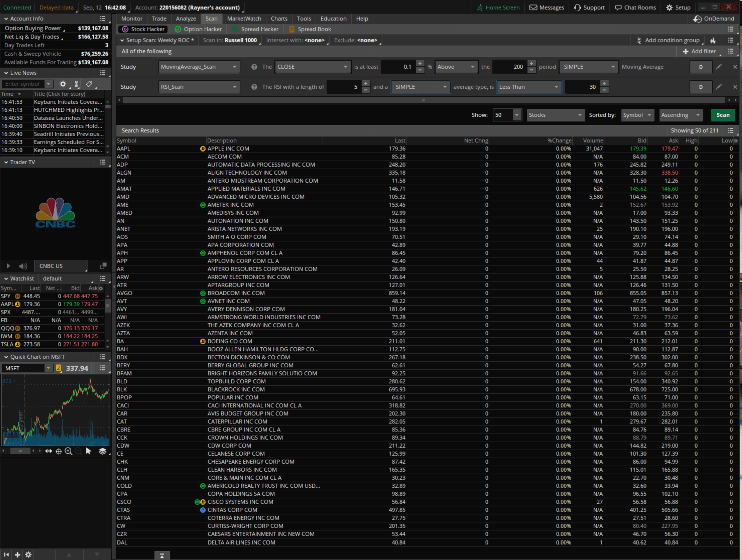
Task: Collapse the Account Info panel
Action: point(6,19)
